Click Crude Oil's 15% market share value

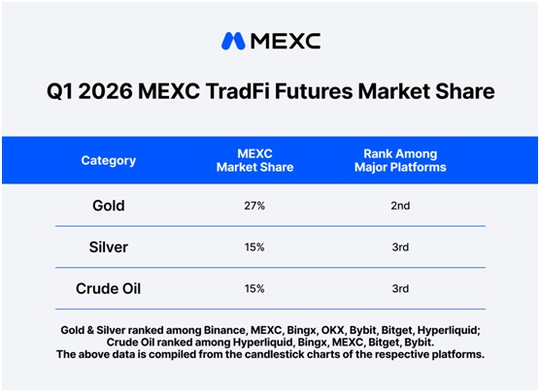point(254,288)
